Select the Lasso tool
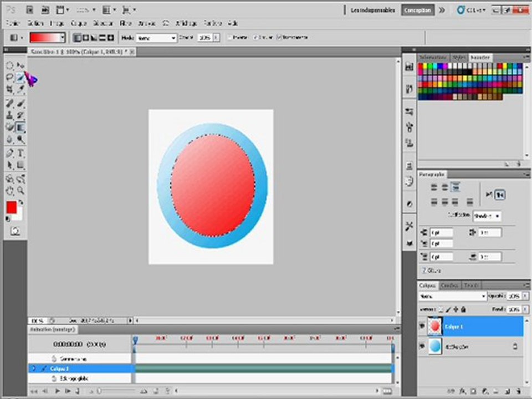 [9, 78]
